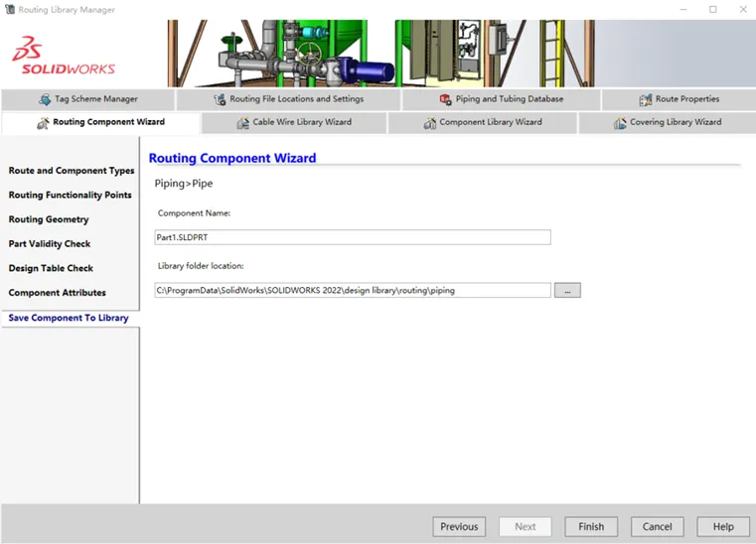The height and width of the screenshot is (544, 756).
Task: Click the Routing File Locations gear icon
Action: click(220, 99)
